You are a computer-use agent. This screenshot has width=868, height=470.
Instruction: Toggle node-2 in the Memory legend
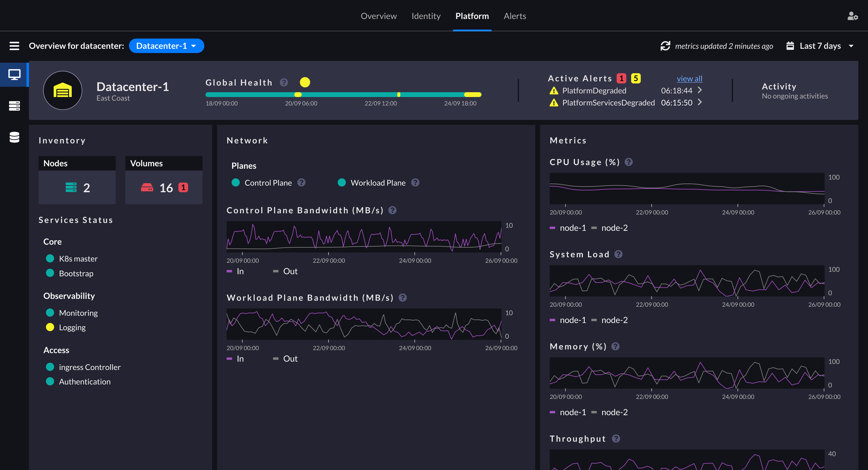click(x=609, y=412)
